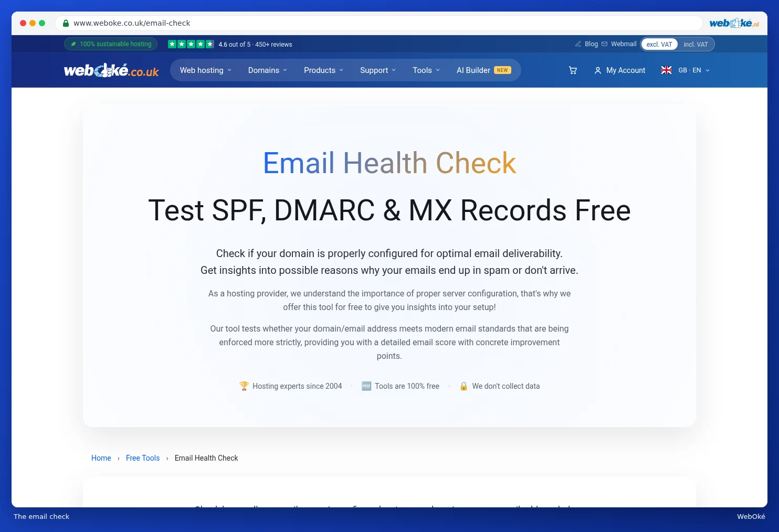
Task: Click the Webmail envelope icon
Action: click(604, 44)
